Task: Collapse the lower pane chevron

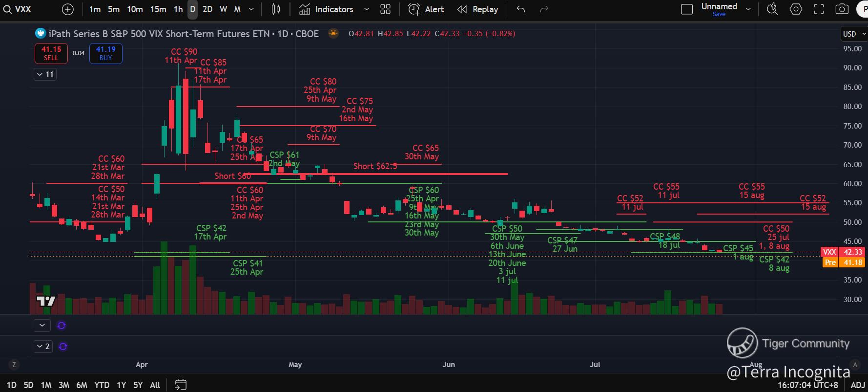Action: (x=42, y=325)
